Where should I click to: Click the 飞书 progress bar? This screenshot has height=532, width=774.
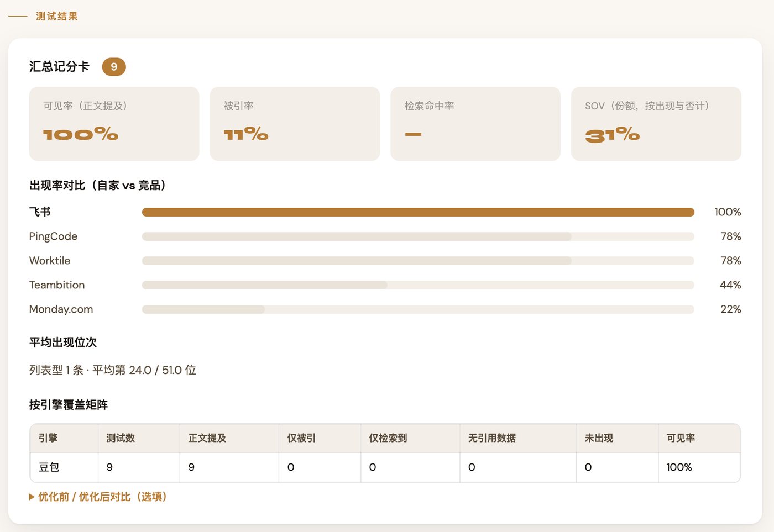coord(418,212)
